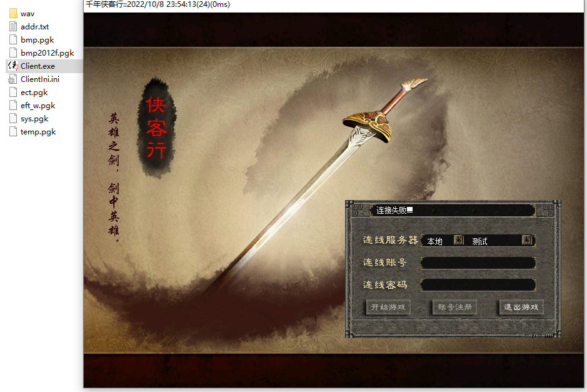Open the 测试 server dropdown arrow
Viewport: 587px width, 392px height.
click(527, 240)
